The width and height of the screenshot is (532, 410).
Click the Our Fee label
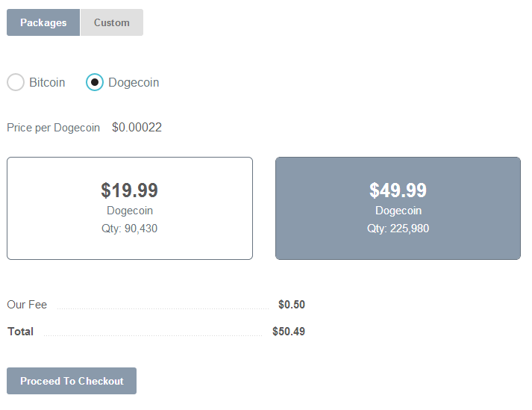click(27, 305)
